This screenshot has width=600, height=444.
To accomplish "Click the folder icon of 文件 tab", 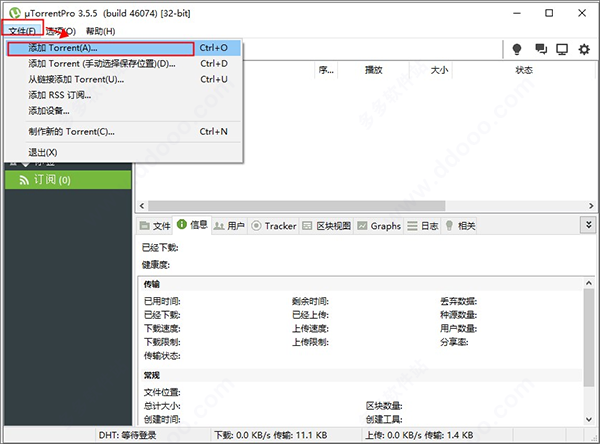I will 144,226.
